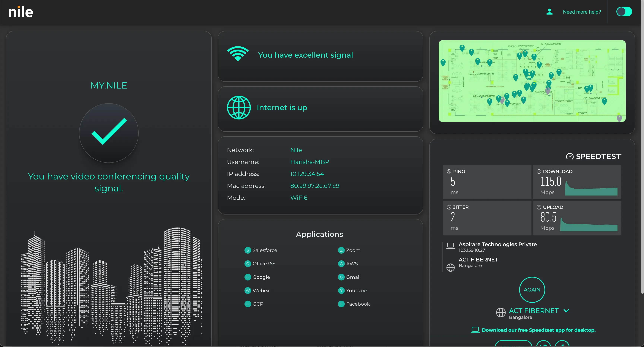Image resolution: width=644 pixels, height=347 pixels.
Task: Click the ACT FIBERNET server name link
Action: point(533,311)
